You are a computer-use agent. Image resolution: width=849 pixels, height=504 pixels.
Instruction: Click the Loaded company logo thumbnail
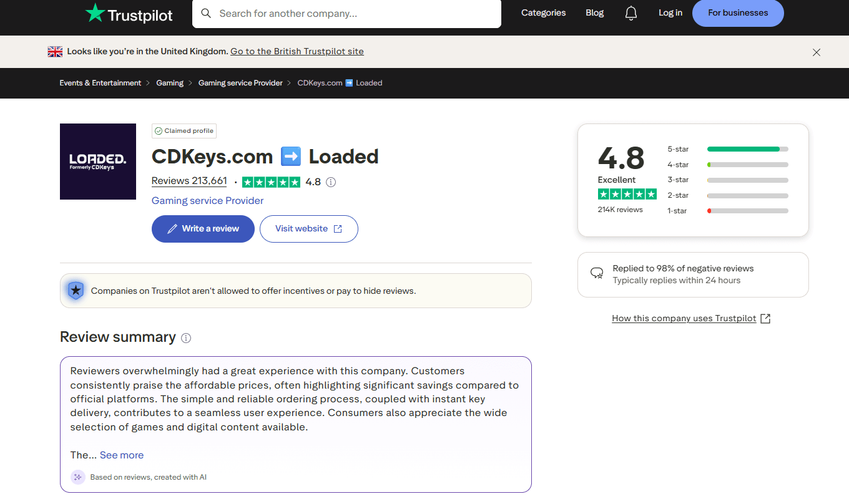(x=98, y=162)
